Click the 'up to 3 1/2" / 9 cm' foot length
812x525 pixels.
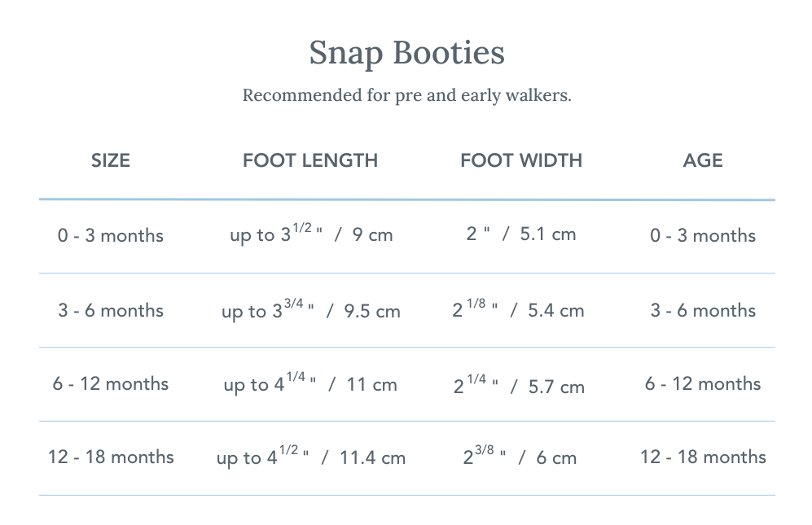310,235
